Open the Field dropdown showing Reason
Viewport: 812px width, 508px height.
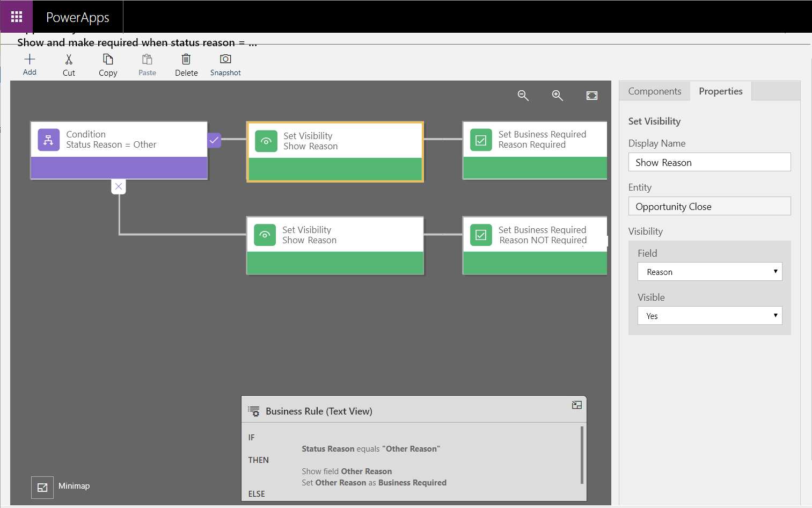point(709,272)
